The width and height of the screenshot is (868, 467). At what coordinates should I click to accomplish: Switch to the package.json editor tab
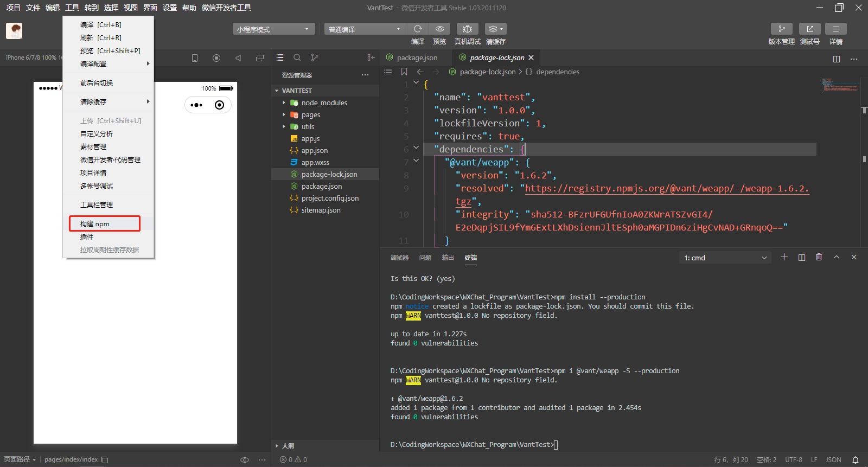coord(416,57)
